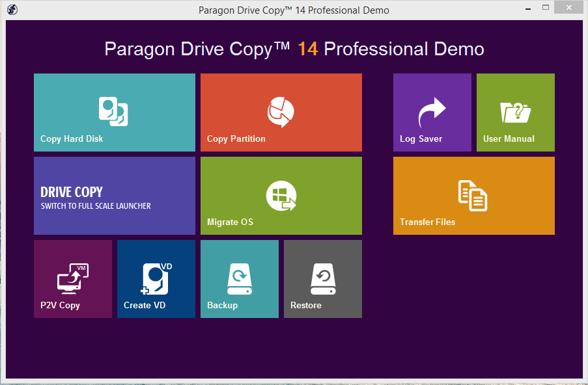Close the Paragon Drive Copy window
Screen dimensions: 588x385
point(569,8)
